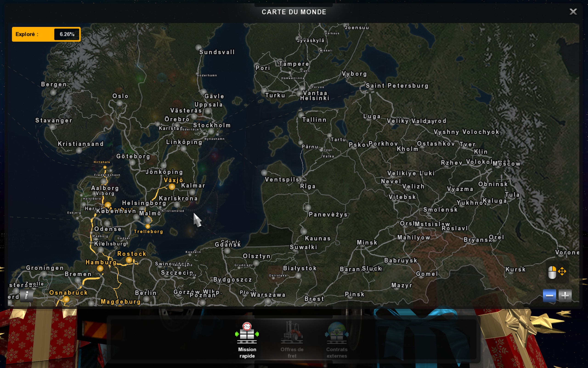The width and height of the screenshot is (588, 368).
Task: Click the Olsztyn city label
Action: tap(257, 256)
